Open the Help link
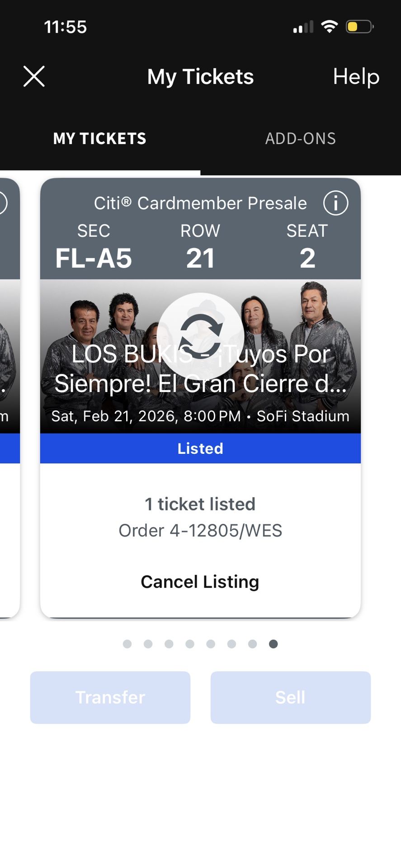401x868 pixels. click(356, 76)
